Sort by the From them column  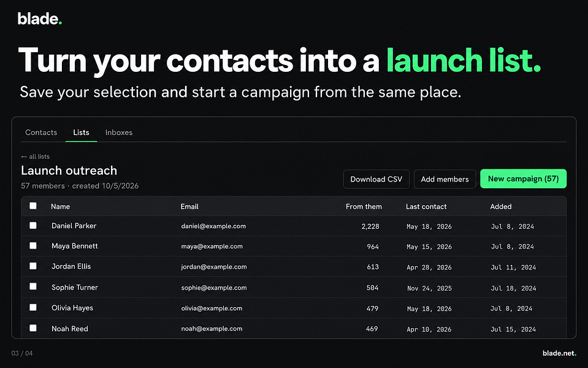[364, 206]
